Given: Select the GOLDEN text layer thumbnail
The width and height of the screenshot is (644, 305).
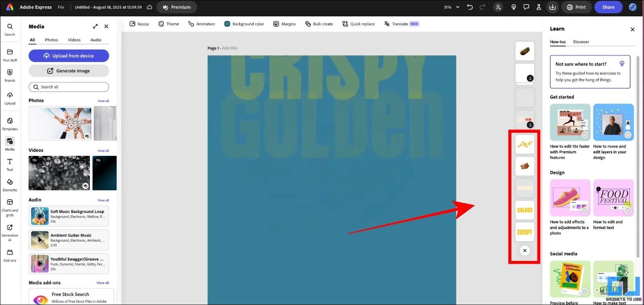Looking at the screenshot, I should click(525, 210).
